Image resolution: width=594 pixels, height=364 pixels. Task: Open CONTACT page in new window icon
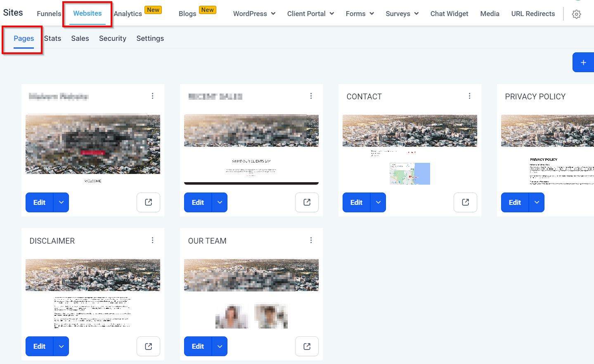pos(465,202)
